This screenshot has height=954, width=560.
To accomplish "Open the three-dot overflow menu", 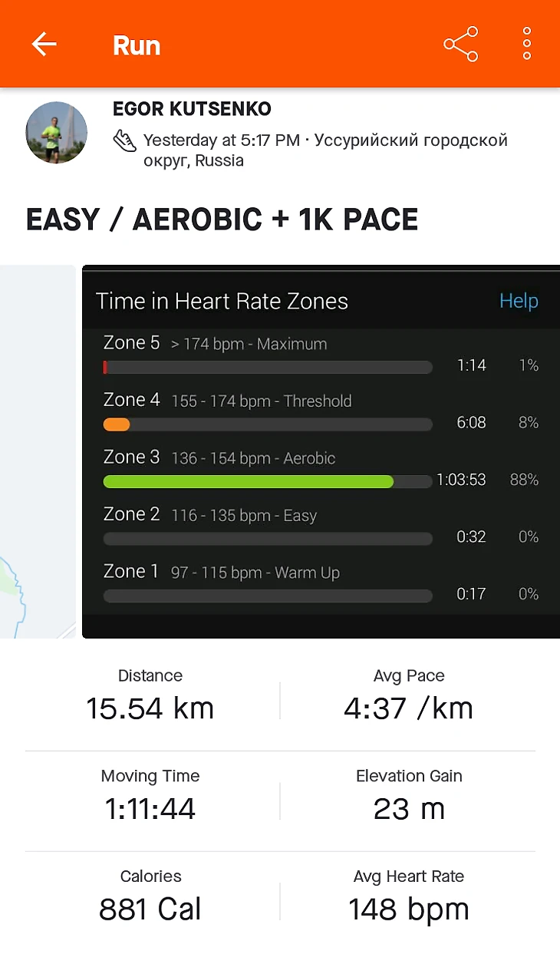I will point(527,45).
